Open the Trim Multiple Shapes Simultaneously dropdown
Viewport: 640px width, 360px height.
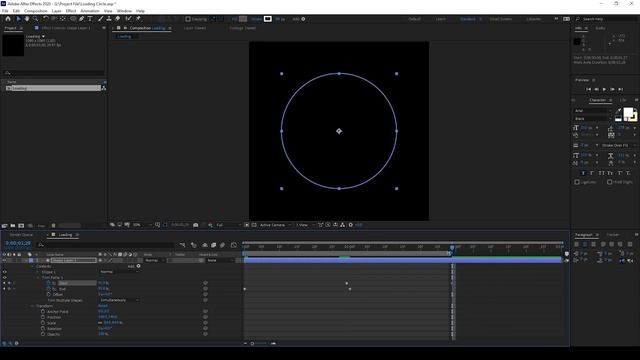pyautogui.click(x=119, y=300)
